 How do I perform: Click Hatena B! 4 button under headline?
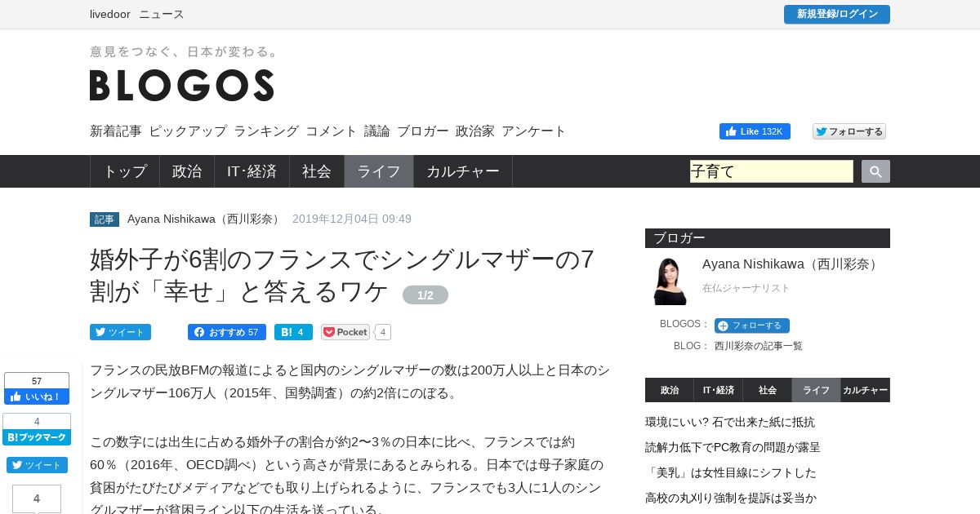(293, 332)
